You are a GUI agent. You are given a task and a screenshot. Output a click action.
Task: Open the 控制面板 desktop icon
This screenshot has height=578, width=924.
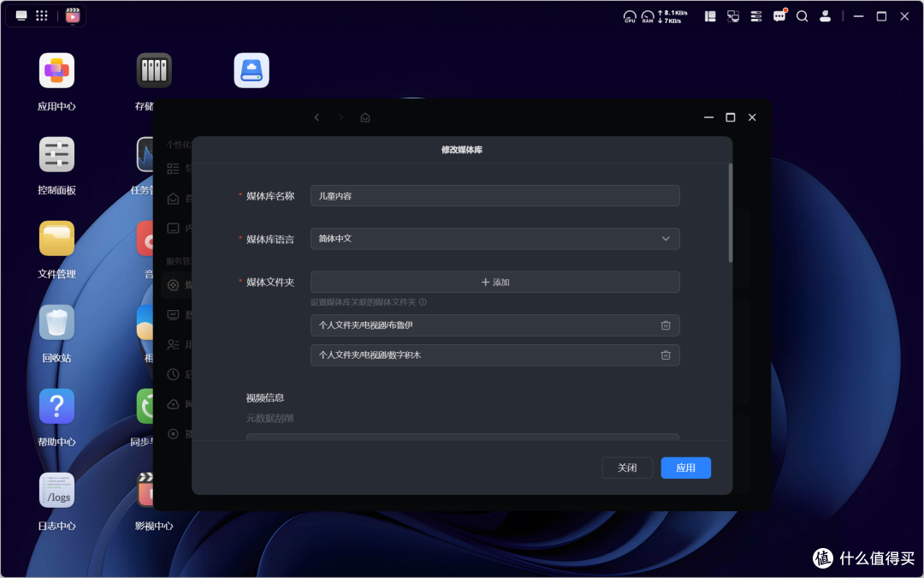coord(56,154)
